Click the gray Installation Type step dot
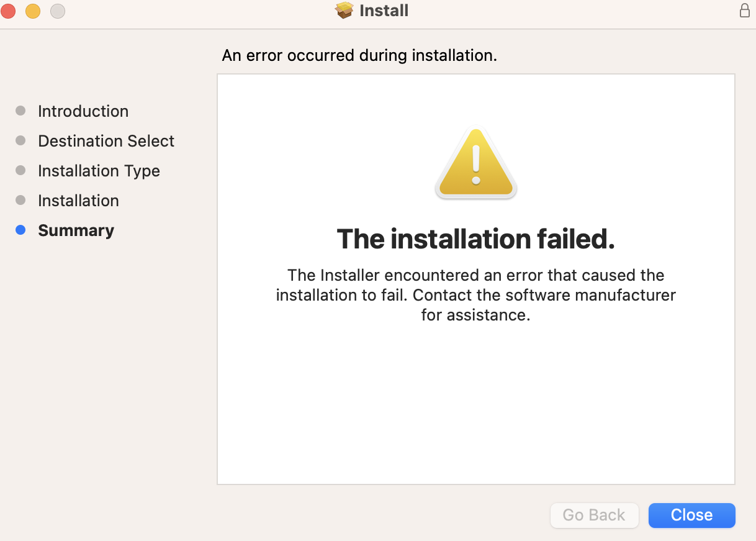 tap(20, 170)
